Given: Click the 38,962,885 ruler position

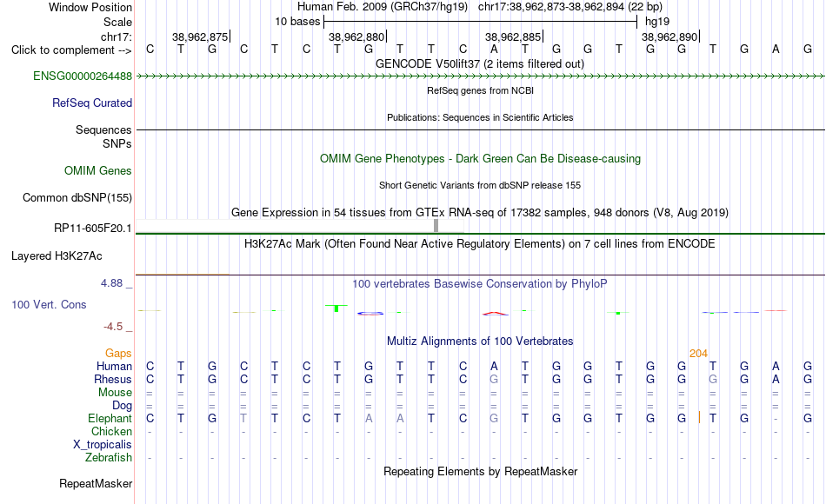Looking at the screenshot, I should click(513, 36).
